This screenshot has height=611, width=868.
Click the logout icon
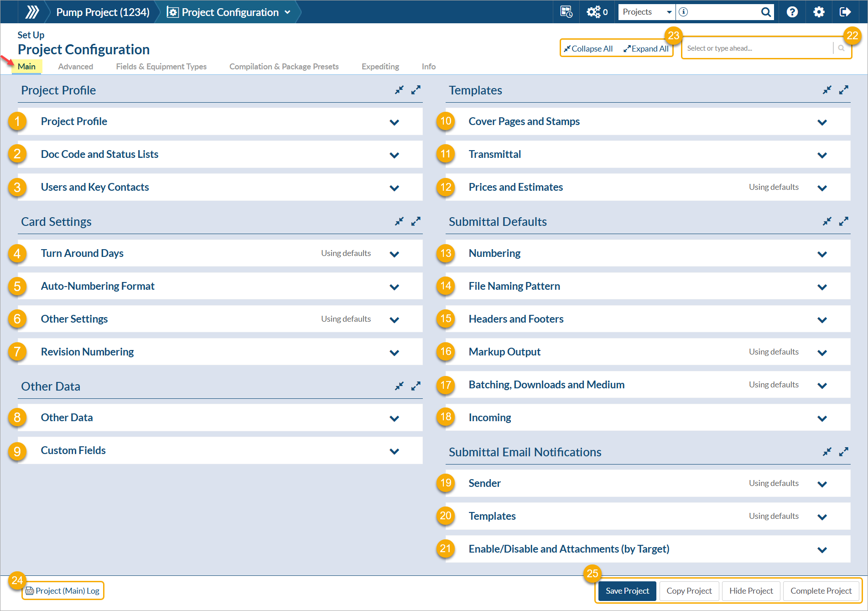[x=845, y=12]
